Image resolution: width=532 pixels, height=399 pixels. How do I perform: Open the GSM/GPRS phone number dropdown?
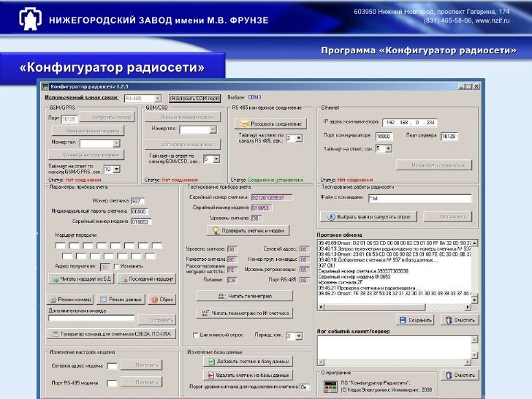[x=116, y=143]
